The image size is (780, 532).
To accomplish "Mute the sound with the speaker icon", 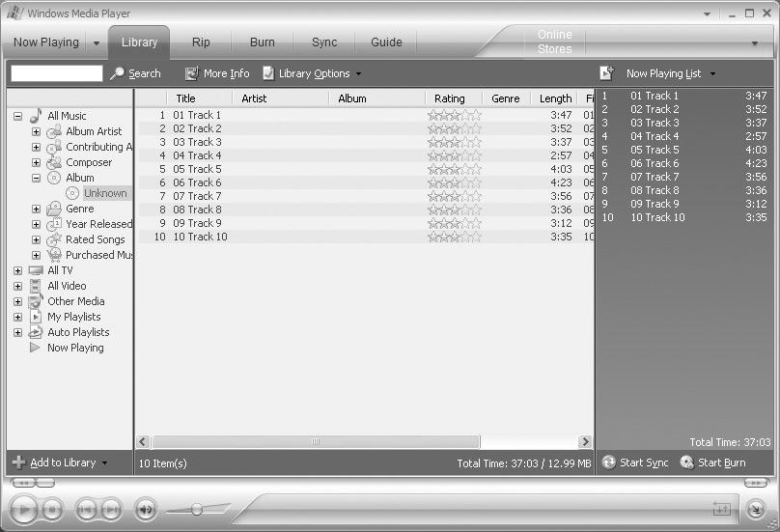I will coord(146,510).
